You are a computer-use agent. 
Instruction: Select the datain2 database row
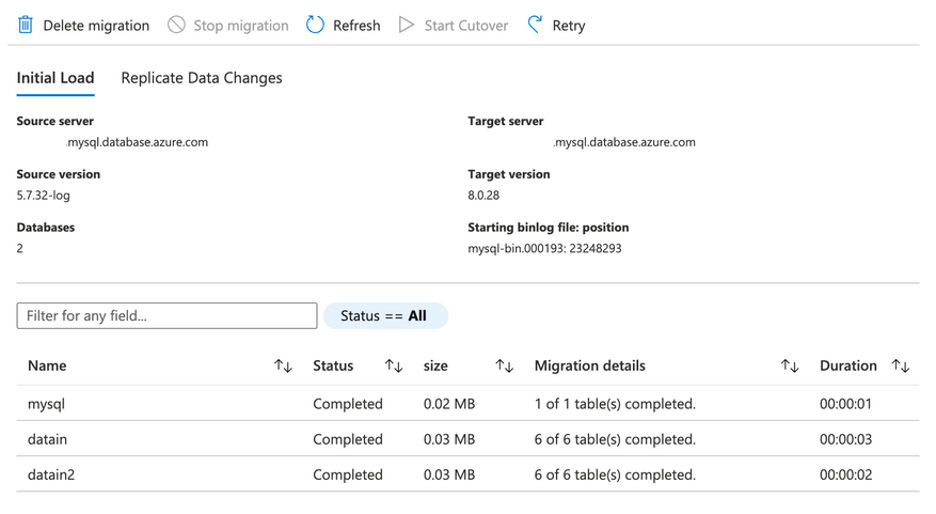point(51,474)
